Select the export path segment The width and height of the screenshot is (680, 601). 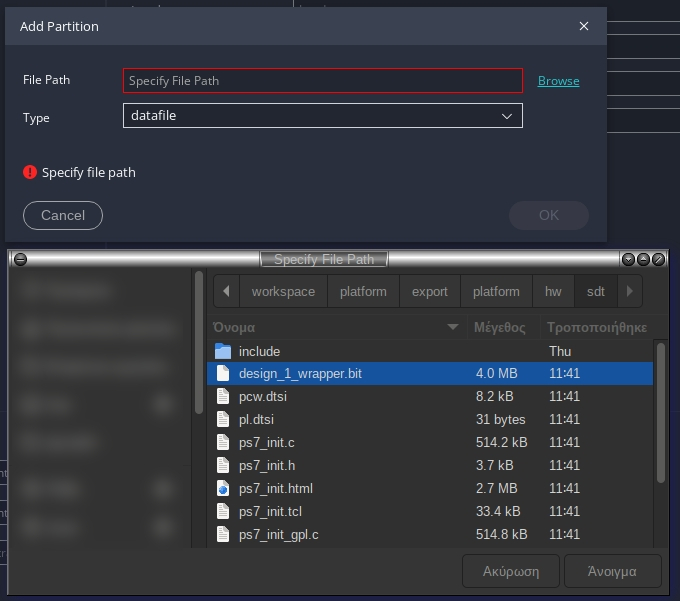pos(429,291)
